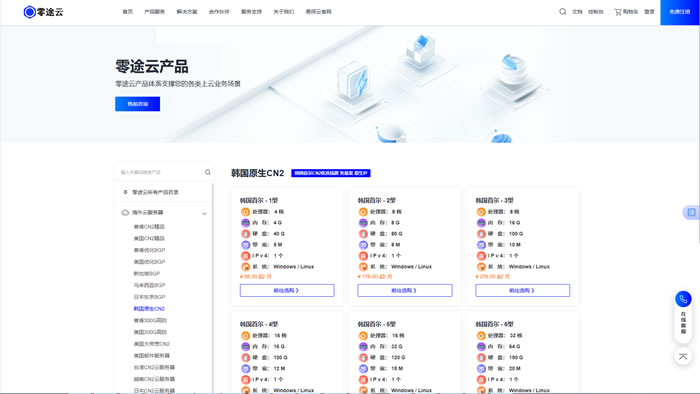Viewport: 700px width, 394px height.
Task: Select 新加坡BGP in sidebar
Action: (x=146, y=274)
